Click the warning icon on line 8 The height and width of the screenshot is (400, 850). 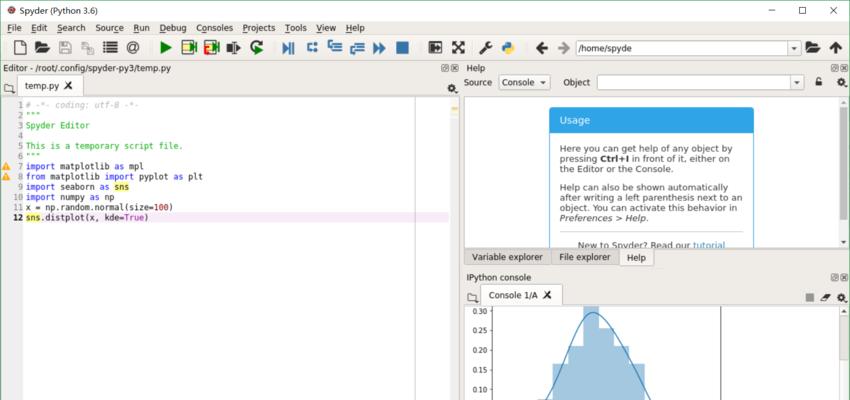pos(6,177)
